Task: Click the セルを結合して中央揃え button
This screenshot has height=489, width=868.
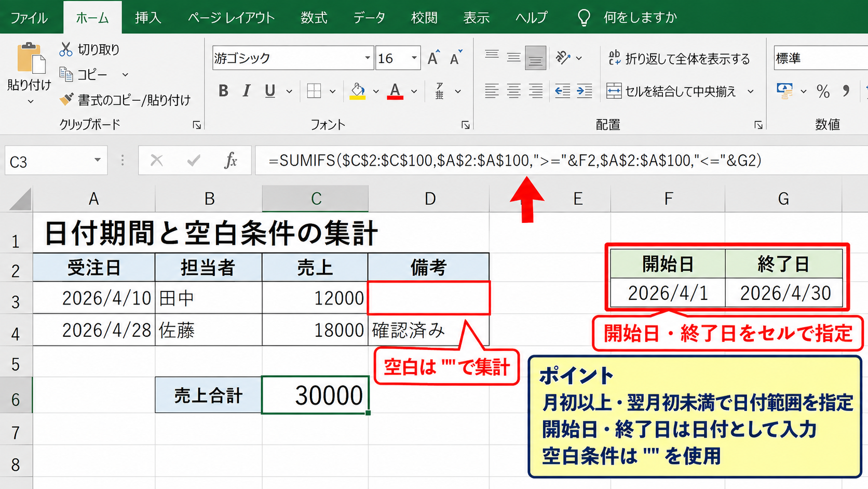Action: pyautogui.click(x=671, y=91)
